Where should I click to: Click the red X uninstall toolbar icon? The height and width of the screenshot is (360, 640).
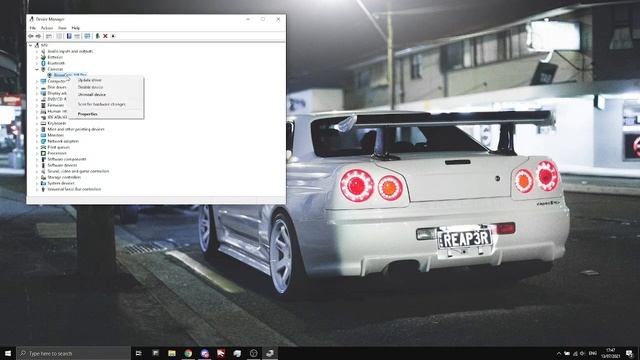(x=105, y=36)
